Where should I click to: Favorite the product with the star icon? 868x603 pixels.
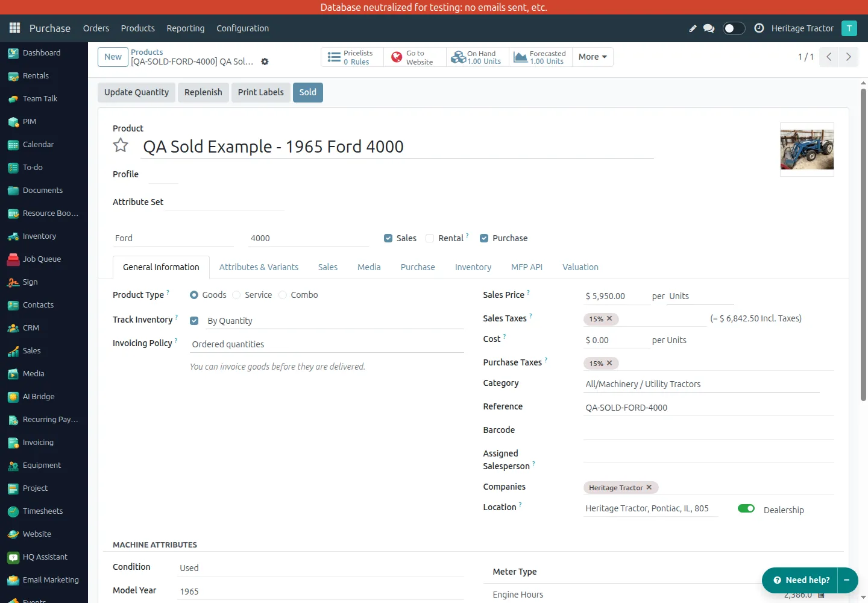click(x=121, y=145)
